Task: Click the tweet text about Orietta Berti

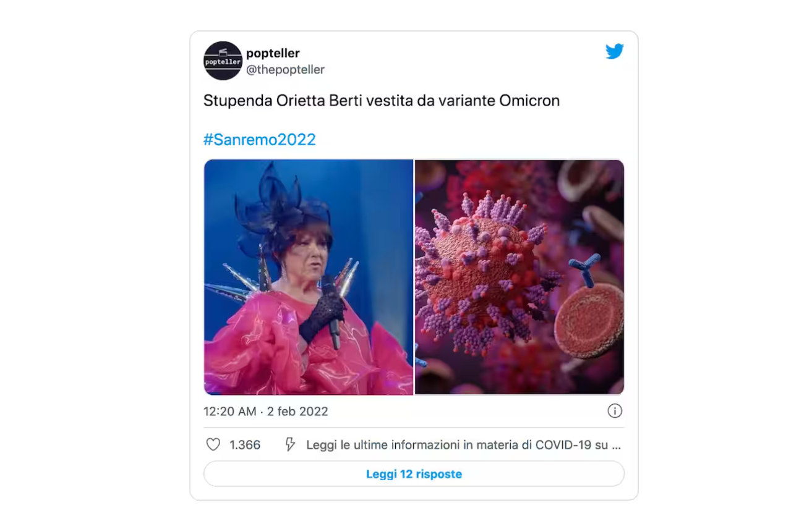Action: click(x=382, y=100)
